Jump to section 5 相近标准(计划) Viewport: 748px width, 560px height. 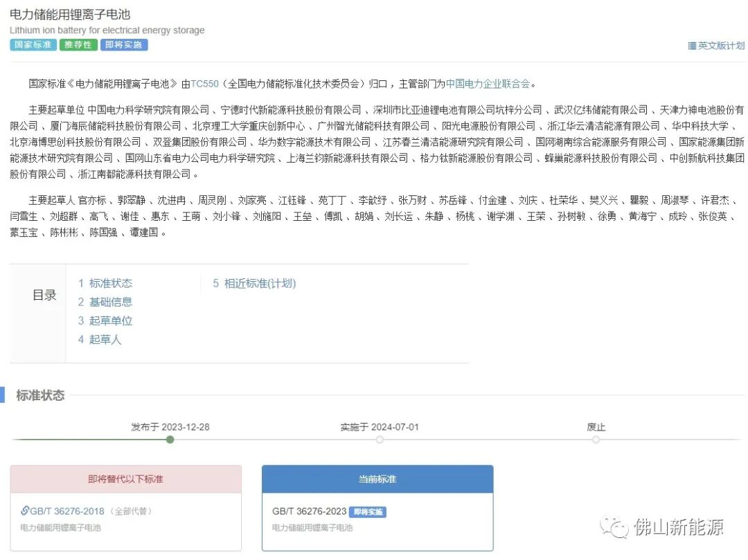(255, 283)
